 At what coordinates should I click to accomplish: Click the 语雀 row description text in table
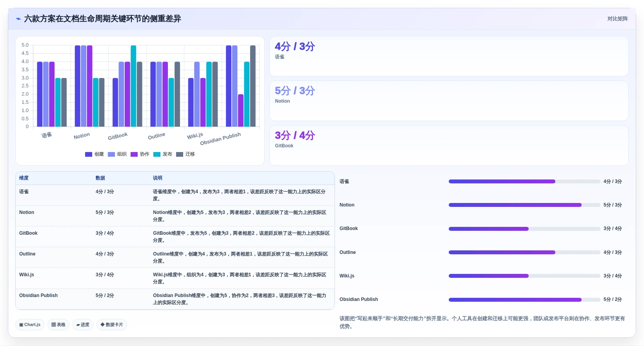click(239, 195)
